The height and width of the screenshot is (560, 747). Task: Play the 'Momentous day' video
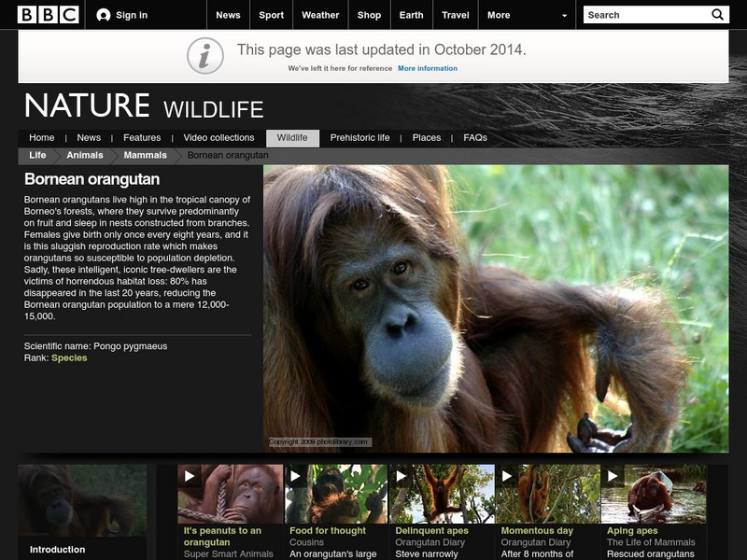click(507, 476)
